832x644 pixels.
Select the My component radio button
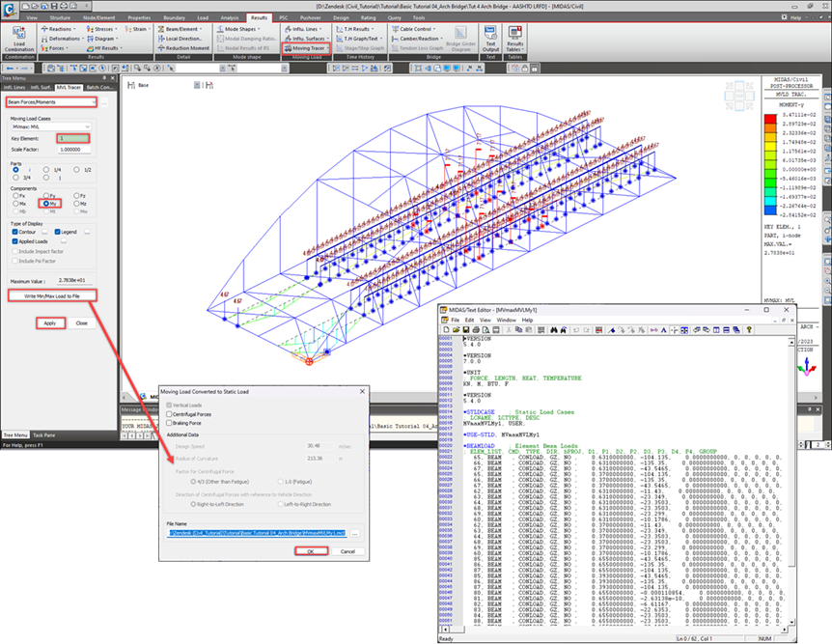pyautogui.click(x=46, y=204)
